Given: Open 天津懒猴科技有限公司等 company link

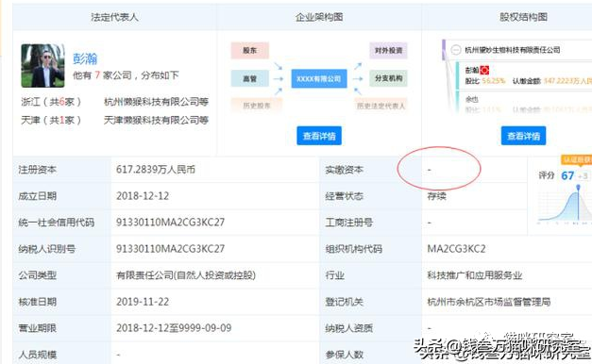Looking at the screenshot, I should [x=157, y=120].
